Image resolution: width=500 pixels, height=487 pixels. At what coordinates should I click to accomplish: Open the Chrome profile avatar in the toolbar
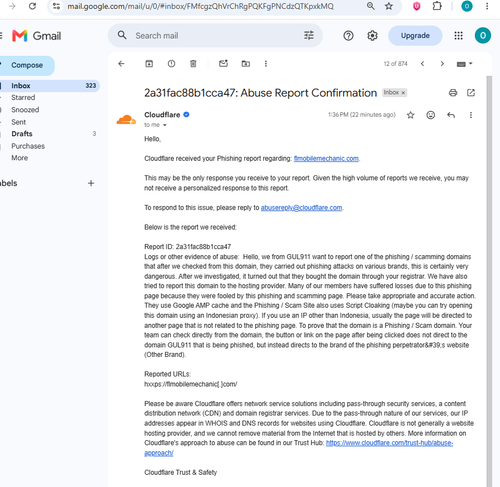467,6
